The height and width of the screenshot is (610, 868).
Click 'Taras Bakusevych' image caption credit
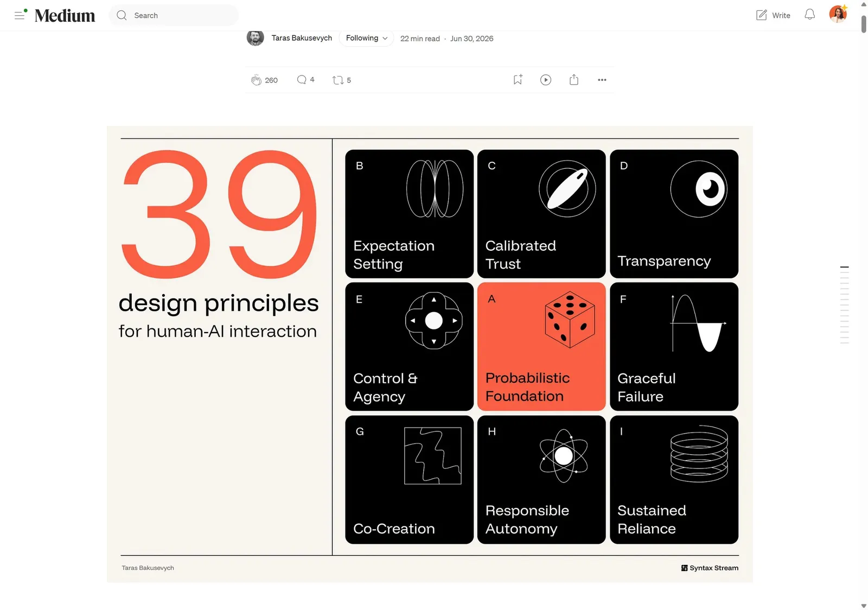[x=148, y=568]
